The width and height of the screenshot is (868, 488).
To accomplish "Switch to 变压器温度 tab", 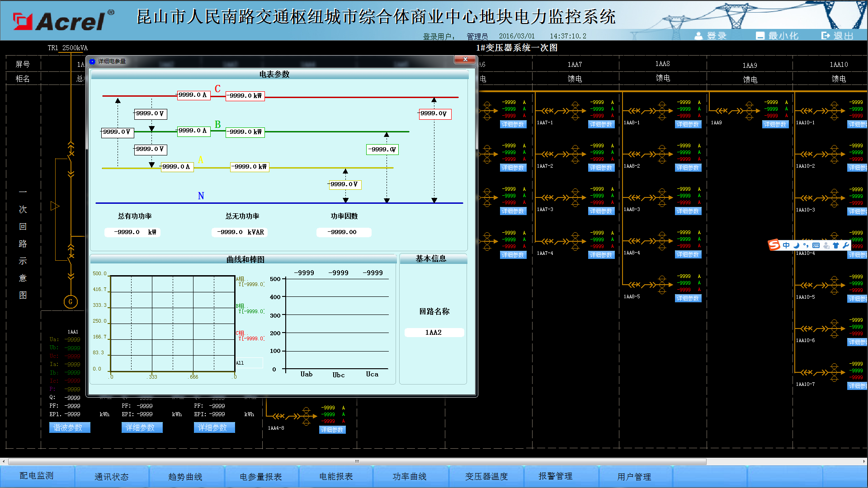I will coord(486,477).
